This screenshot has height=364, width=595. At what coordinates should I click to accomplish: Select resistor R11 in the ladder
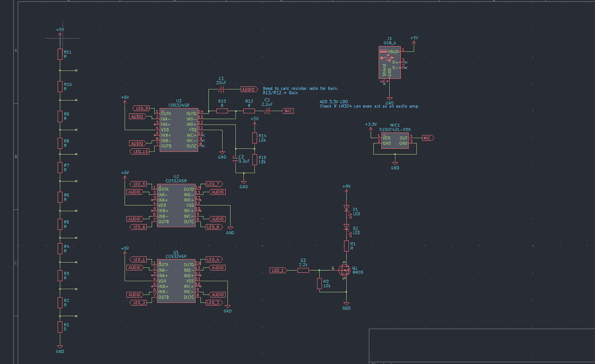pyautogui.click(x=59, y=54)
